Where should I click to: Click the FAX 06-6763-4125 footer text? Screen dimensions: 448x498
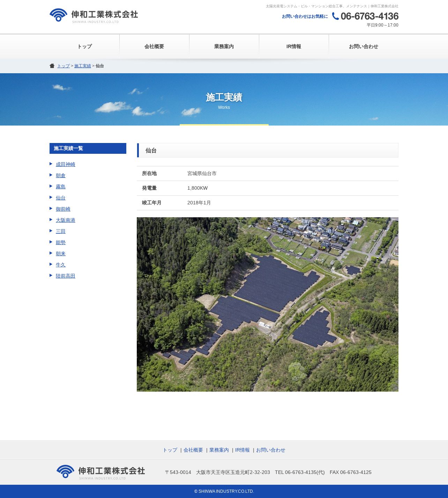tap(351, 472)
